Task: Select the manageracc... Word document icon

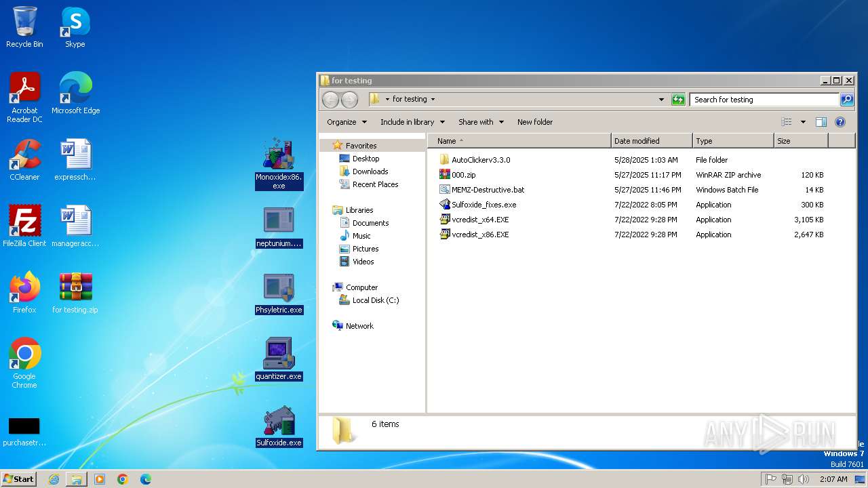Action: [x=75, y=226]
